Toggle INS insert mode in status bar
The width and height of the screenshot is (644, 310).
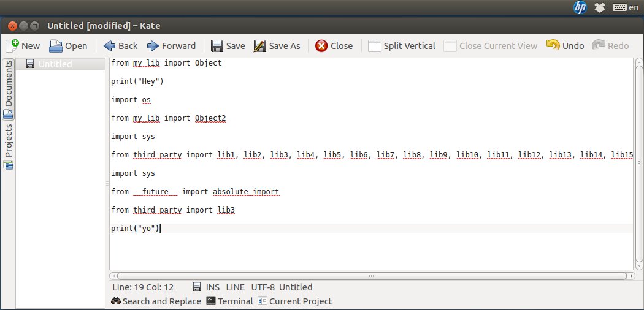(x=213, y=287)
